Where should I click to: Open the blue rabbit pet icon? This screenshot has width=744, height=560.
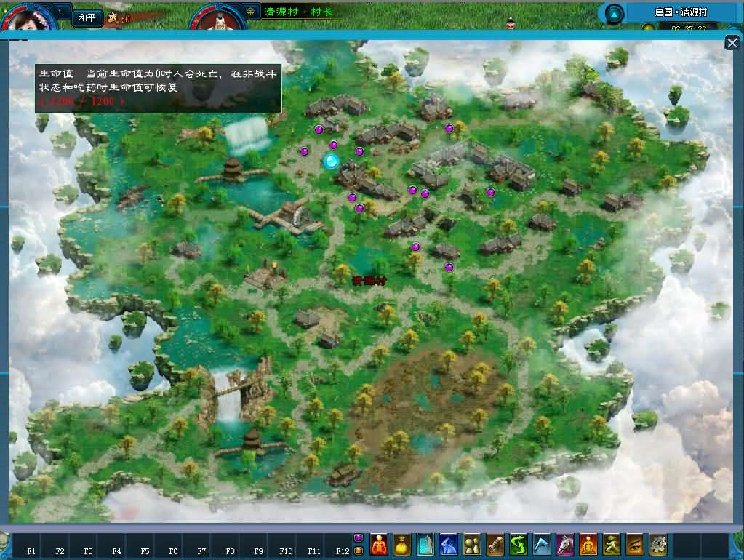click(x=449, y=544)
